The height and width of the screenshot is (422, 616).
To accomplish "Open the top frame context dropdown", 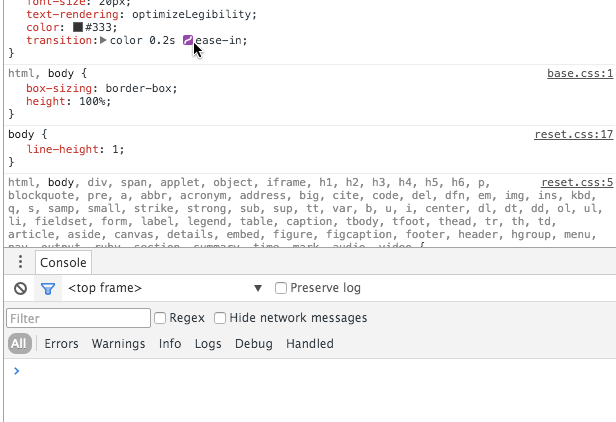I will (165, 288).
